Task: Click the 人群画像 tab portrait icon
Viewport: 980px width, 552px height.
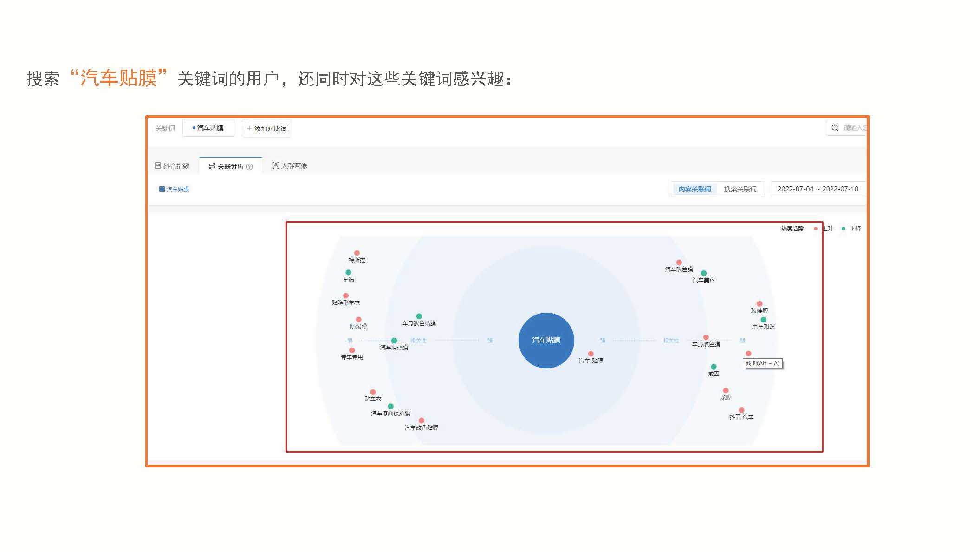Action: point(275,165)
